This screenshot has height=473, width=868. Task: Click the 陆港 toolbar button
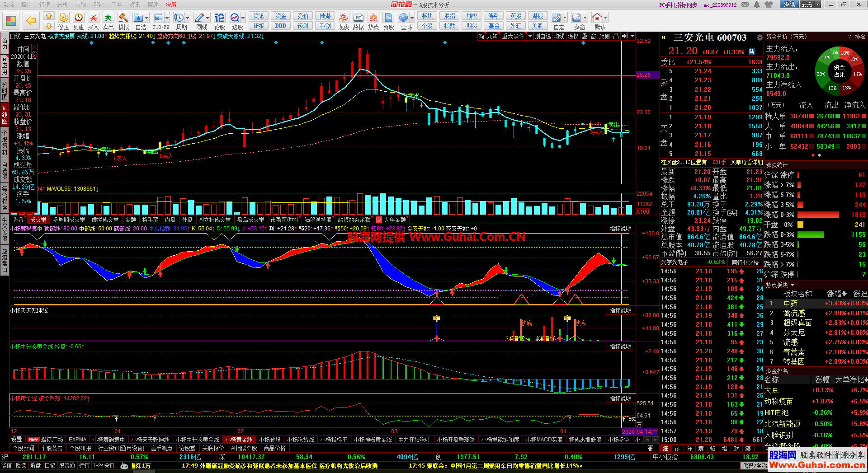click(325, 16)
